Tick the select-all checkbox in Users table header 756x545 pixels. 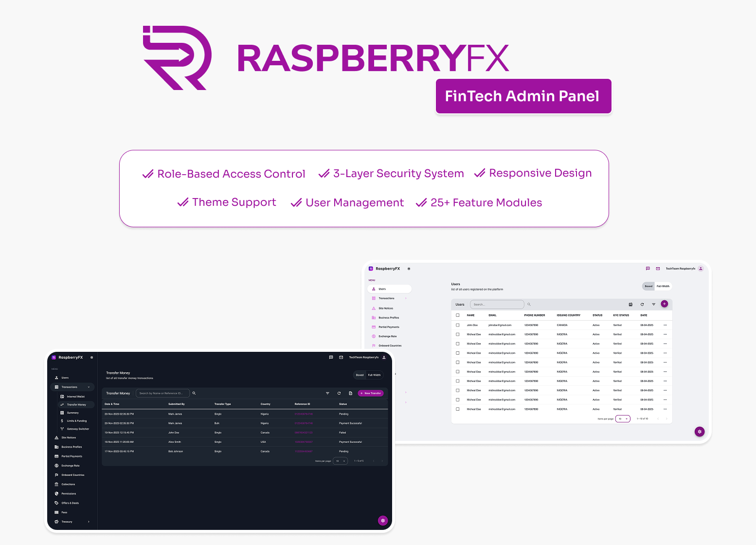pos(457,315)
